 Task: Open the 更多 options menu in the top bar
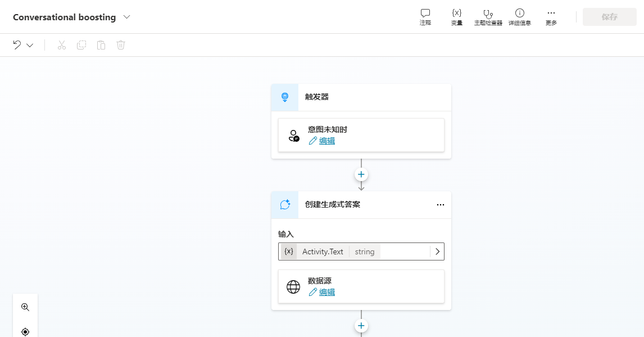[551, 17]
